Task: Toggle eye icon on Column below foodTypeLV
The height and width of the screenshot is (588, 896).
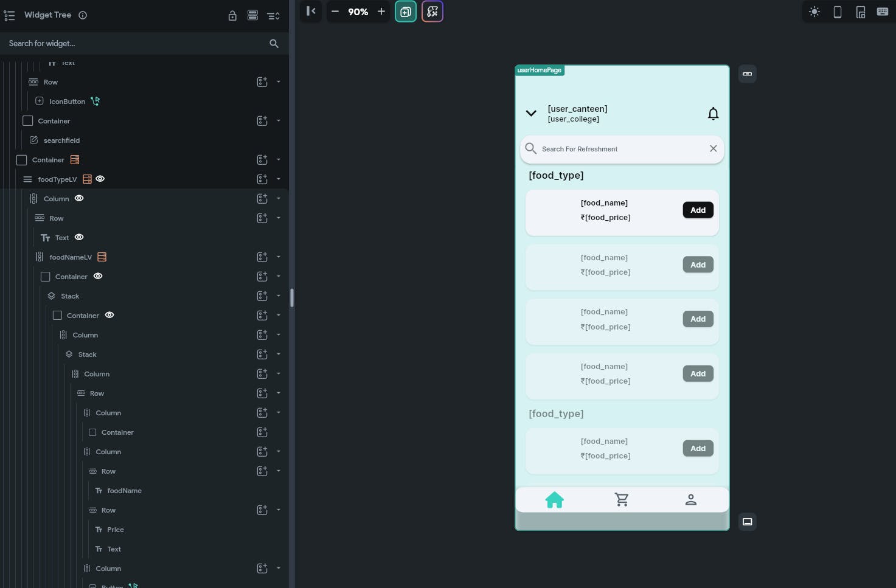Action: (x=79, y=198)
